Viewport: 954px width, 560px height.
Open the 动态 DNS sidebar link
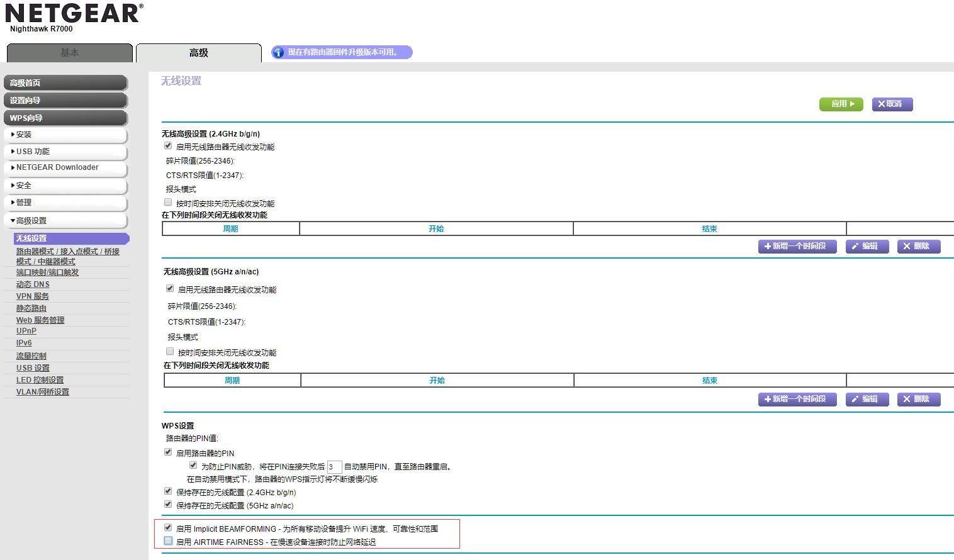point(33,284)
